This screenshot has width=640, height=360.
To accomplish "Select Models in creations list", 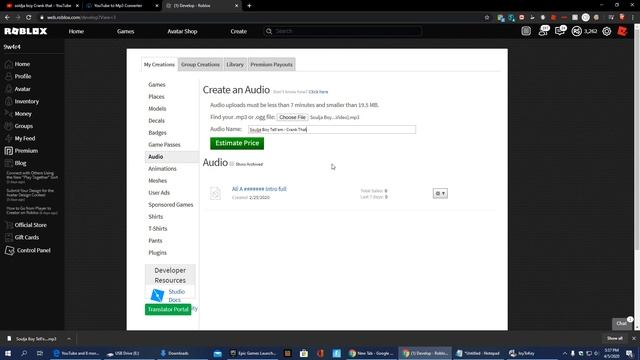I will point(157,109).
